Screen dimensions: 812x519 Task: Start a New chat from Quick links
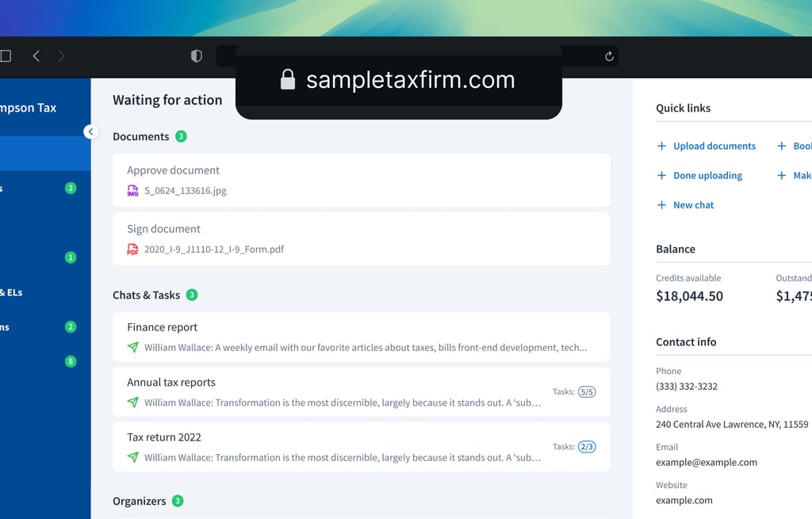[x=693, y=205]
